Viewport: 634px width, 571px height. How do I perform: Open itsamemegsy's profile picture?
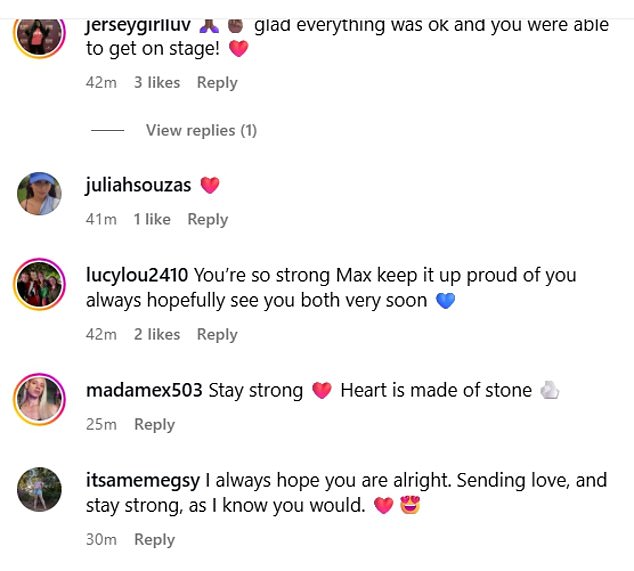[40, 490]
